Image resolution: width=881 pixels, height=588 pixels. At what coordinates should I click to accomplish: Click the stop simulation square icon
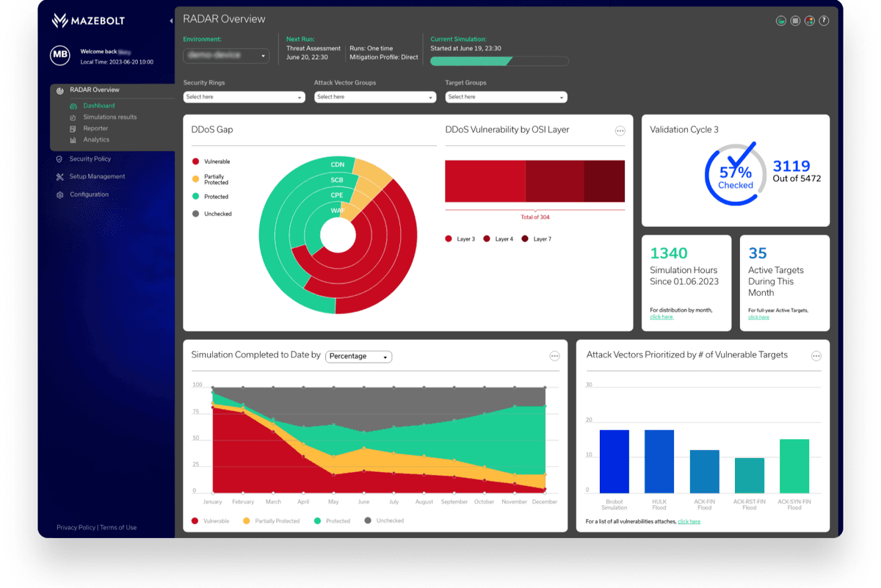click(x=795, y=21)
